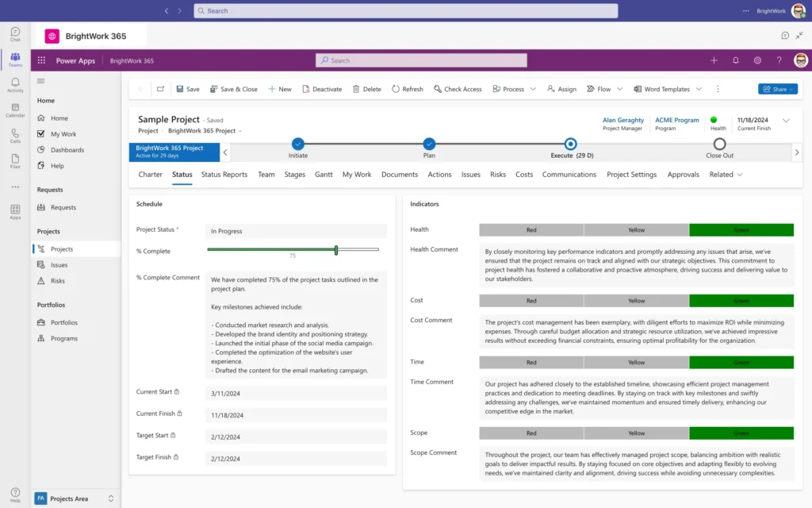812x508 pixels.
Task: Switch to the Gantt tab
Action: (x=324, y=175)
